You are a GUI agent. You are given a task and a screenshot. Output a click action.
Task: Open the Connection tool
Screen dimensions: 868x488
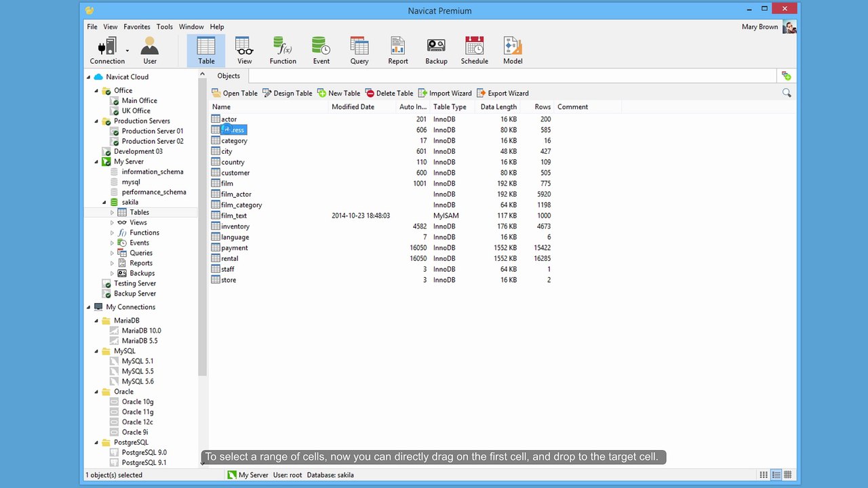107,51
